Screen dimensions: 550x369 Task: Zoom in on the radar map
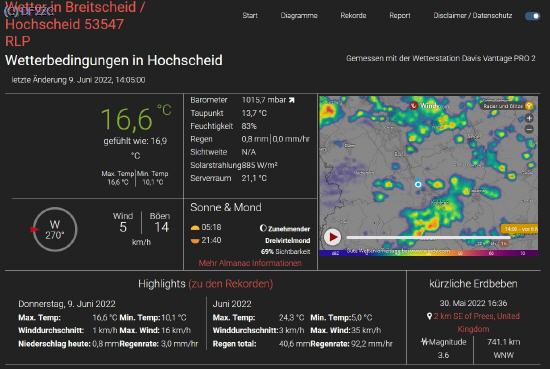coord(529,118)
